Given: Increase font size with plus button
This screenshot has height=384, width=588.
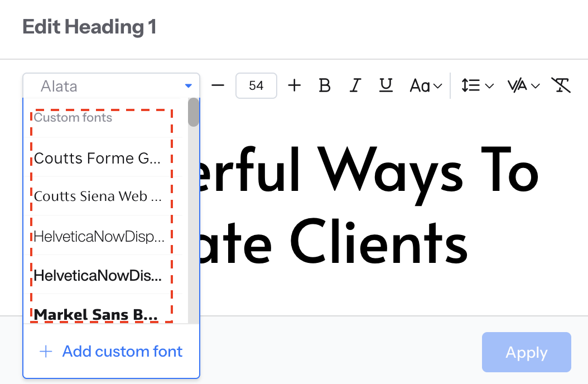Looking at the screenshot, I should 295,85.
